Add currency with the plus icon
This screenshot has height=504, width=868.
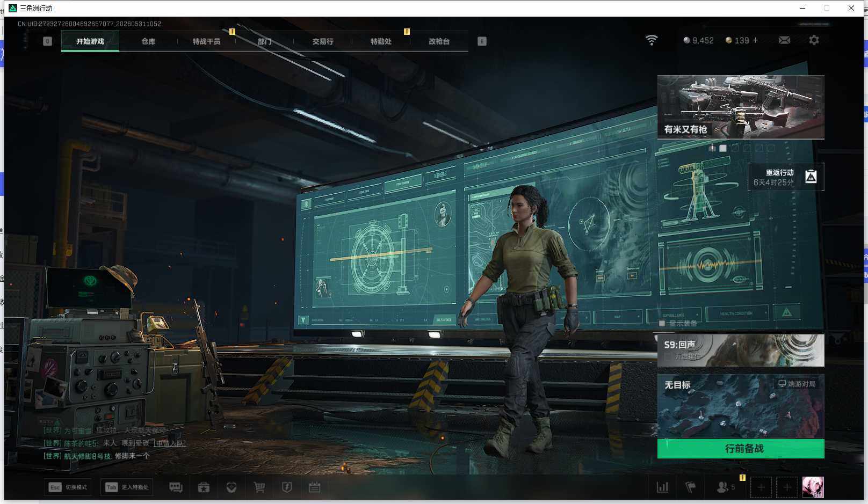tap(755, 40)
